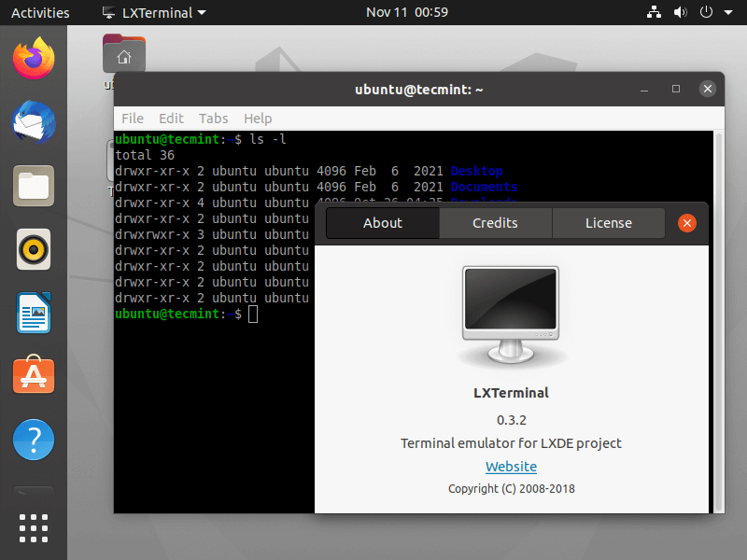The image size is (747, 560).
Task: Click 'Terminal emulator for LXDE project' text
Action: tap(511, 443)
